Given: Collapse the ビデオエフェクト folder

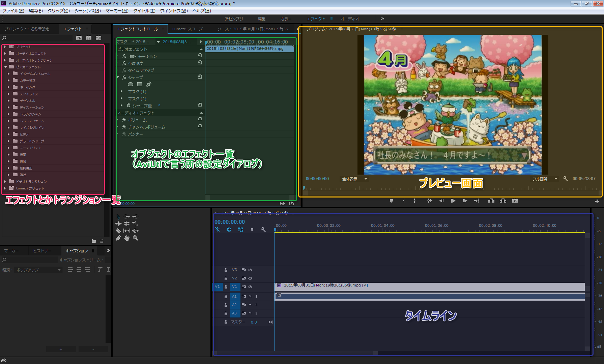Looking at the screenshot, I should pos(5,67).
